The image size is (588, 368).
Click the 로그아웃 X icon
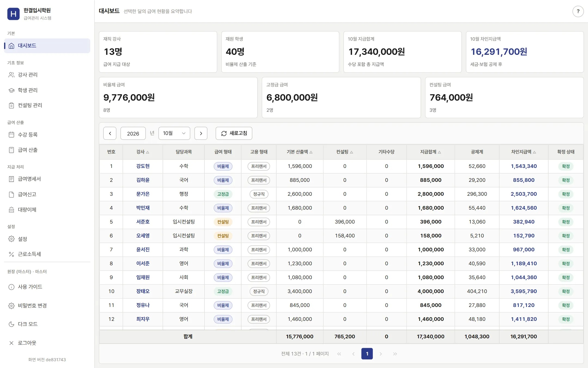pos(11,343)
